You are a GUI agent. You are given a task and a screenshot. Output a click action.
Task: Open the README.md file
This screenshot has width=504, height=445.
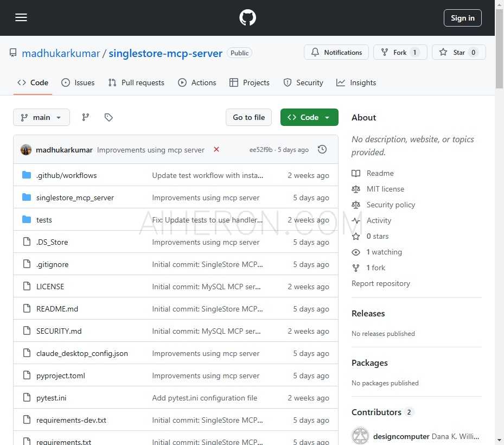(57, 309)
